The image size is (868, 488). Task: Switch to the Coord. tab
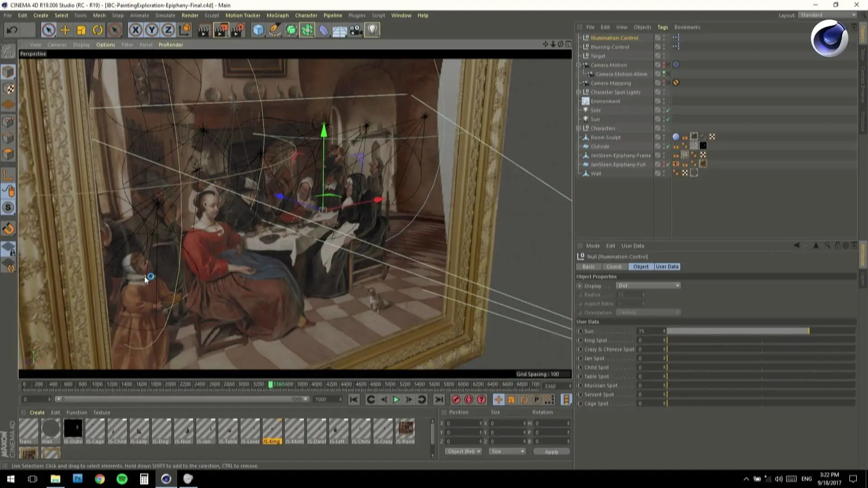pos(614,267)
